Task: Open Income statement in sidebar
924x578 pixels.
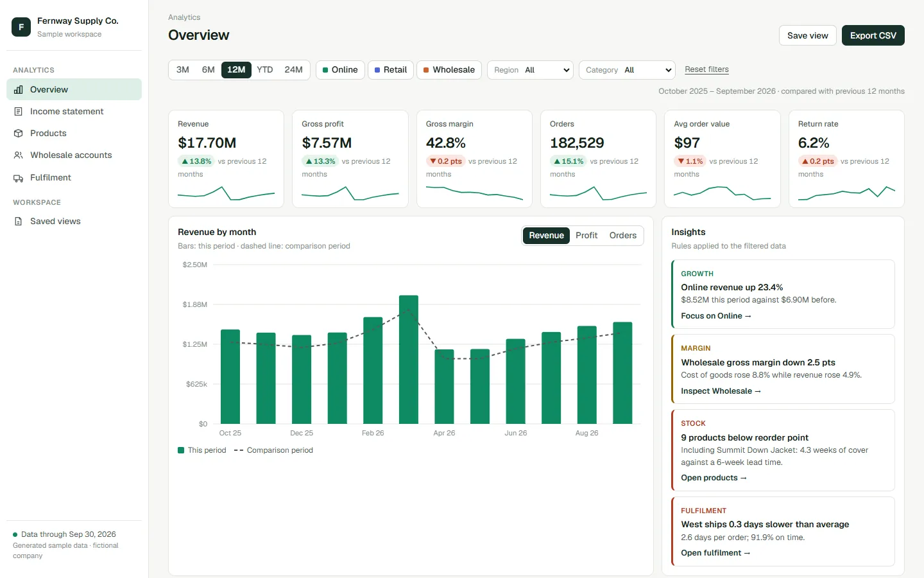Action: [74, 112]
